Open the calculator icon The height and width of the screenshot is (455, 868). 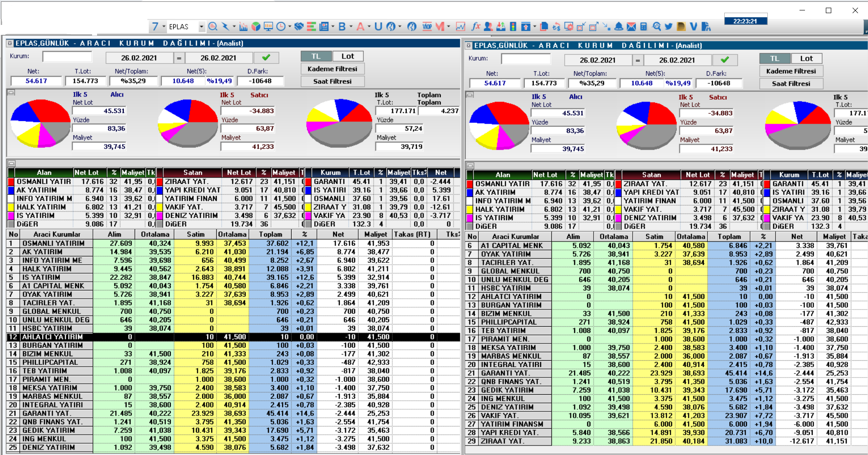644,27
